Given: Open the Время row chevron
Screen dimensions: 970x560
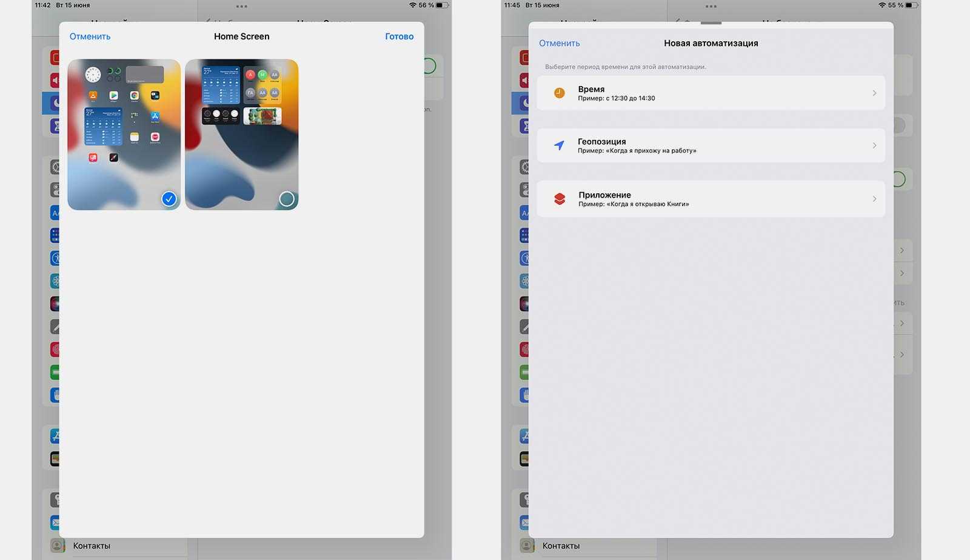Looking at the screenshot, I should coord(874,93).
